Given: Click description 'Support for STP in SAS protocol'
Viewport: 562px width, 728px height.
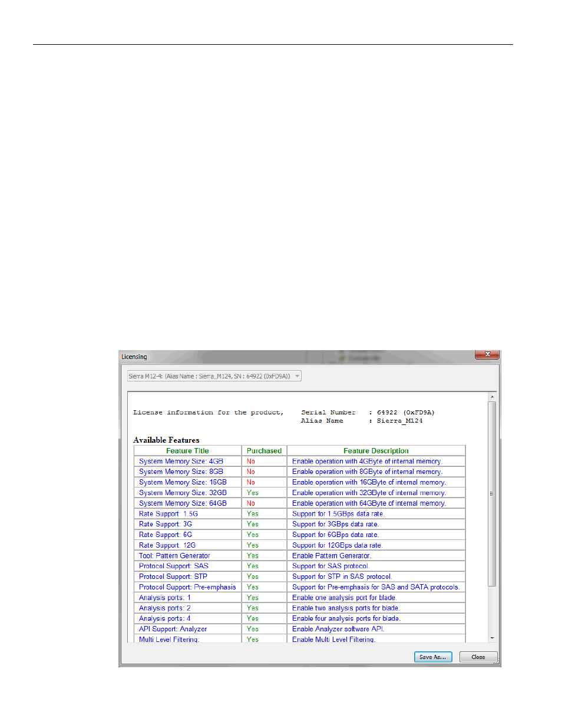Looking at the screenshot, I should [342, 577].
